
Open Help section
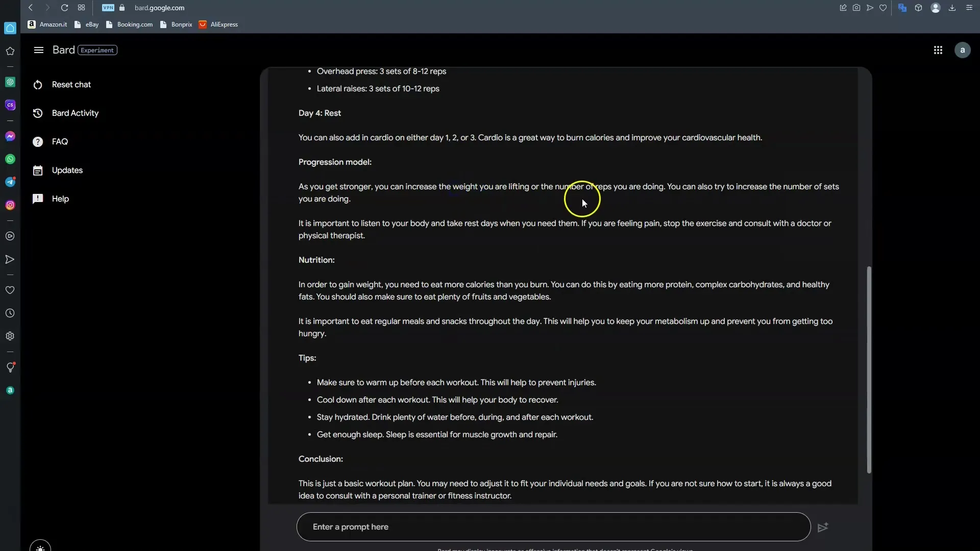tap(61, 198)
